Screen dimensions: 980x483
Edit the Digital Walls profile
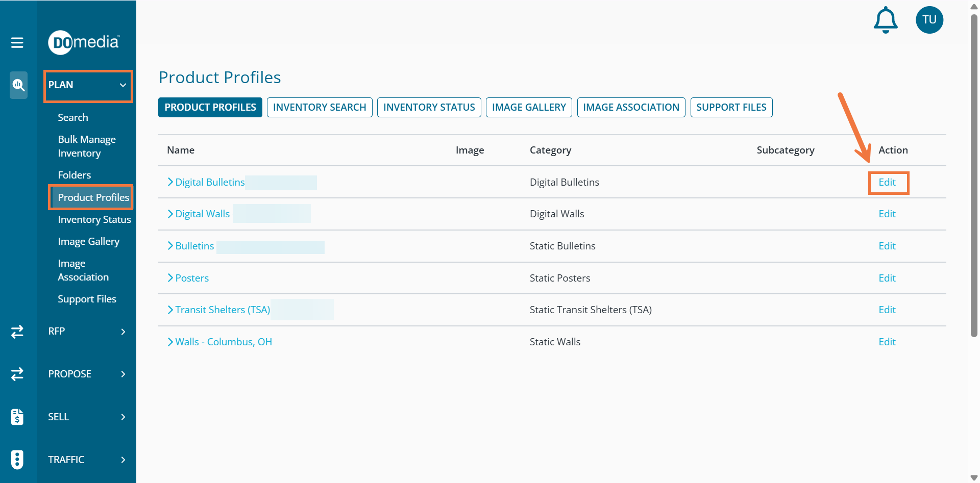tap(887, 214)
